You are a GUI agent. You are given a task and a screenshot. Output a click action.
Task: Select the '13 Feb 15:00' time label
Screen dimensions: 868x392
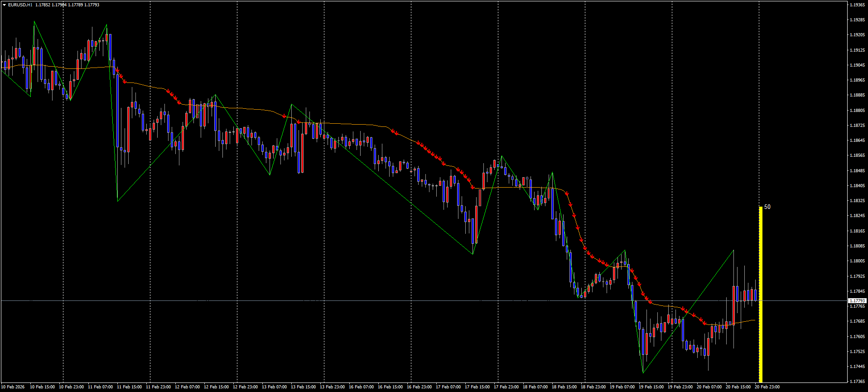point(304,387)
